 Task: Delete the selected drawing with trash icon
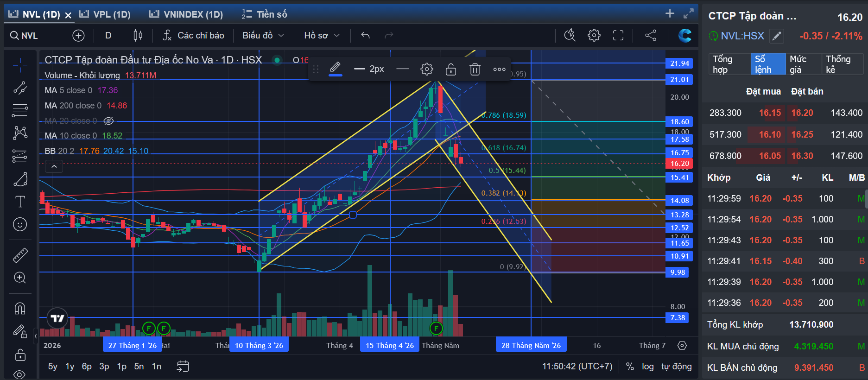coord(475,70)
